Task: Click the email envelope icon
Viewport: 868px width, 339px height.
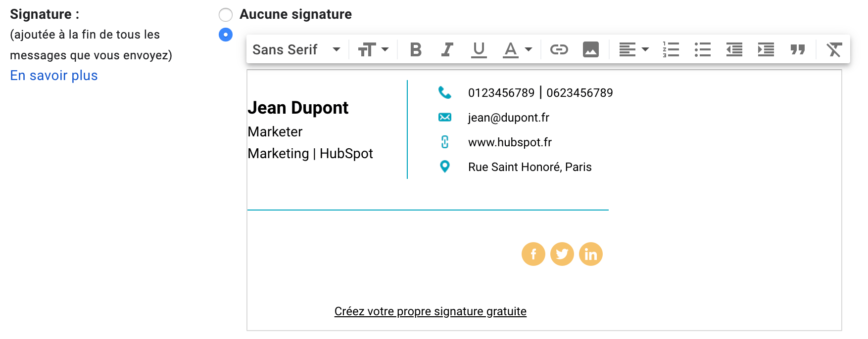Action: 445,117
